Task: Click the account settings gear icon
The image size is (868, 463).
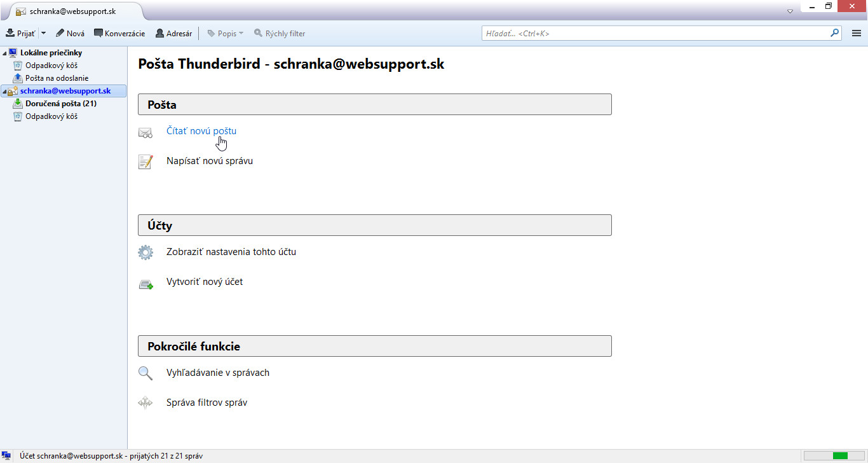Action: pyautogui.click(x=146, y=252)
